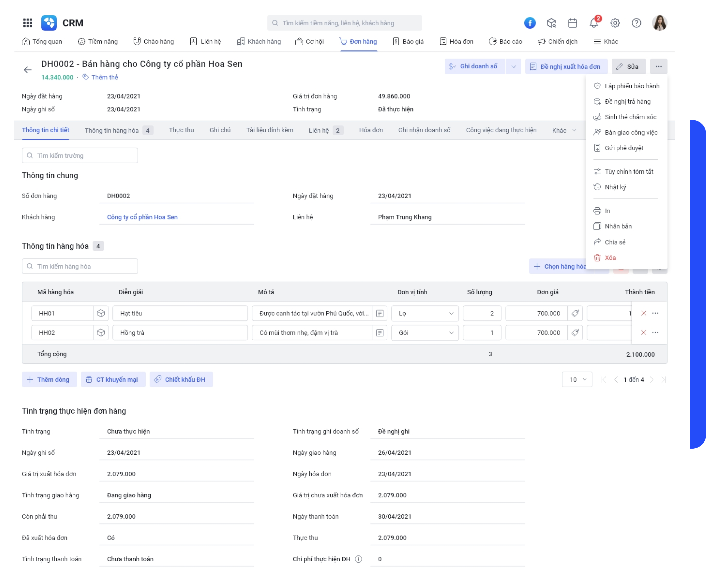Screen dimensions: 706x588
Task: Open the settings gear icon
Action: (x=615, y=23)
